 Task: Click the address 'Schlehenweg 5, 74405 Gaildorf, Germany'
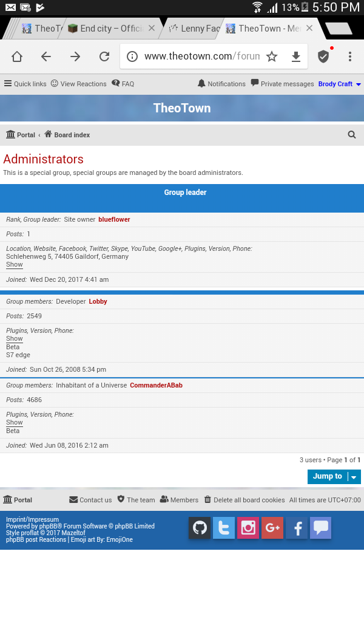(x=67, y=257)
